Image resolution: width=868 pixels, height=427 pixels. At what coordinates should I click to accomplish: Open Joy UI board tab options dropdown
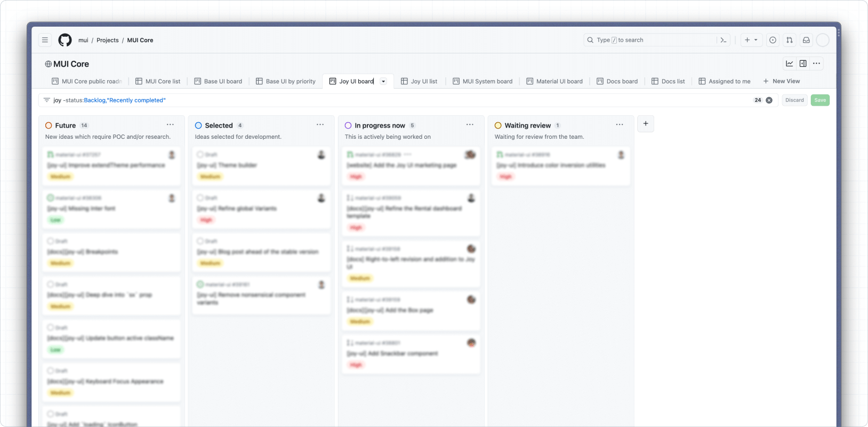point(383,82)
